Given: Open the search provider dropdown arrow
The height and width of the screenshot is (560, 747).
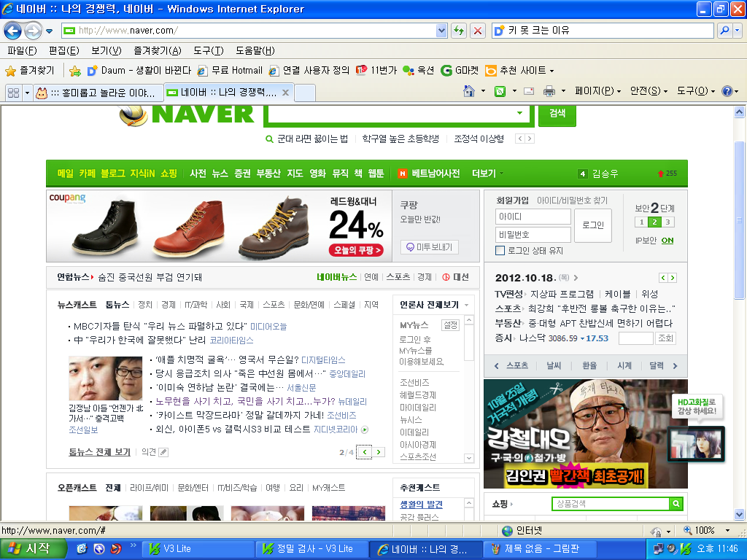Looking at the screenshot, I should [737, 31].
